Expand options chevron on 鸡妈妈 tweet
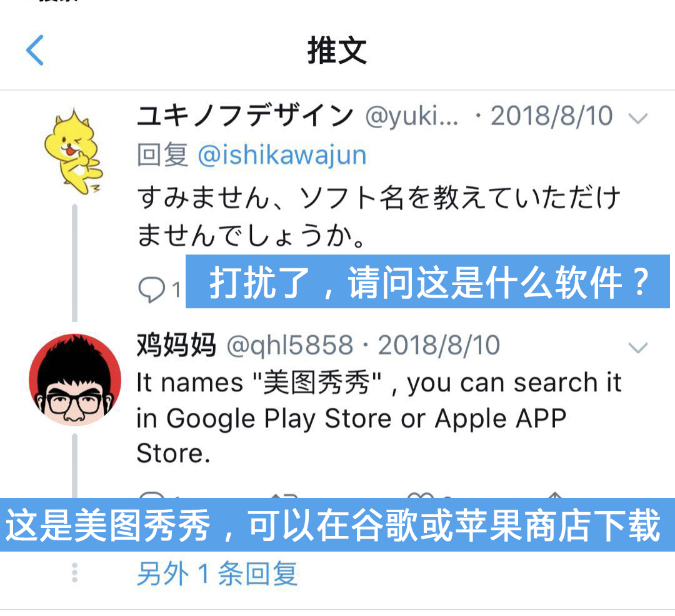 pos(638,347)
